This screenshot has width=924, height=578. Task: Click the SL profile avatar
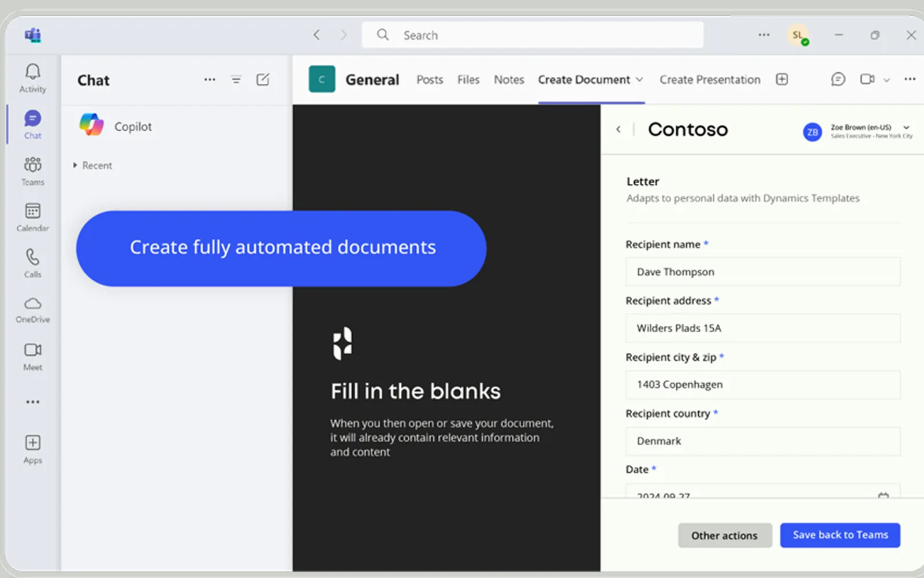point(798,35)
